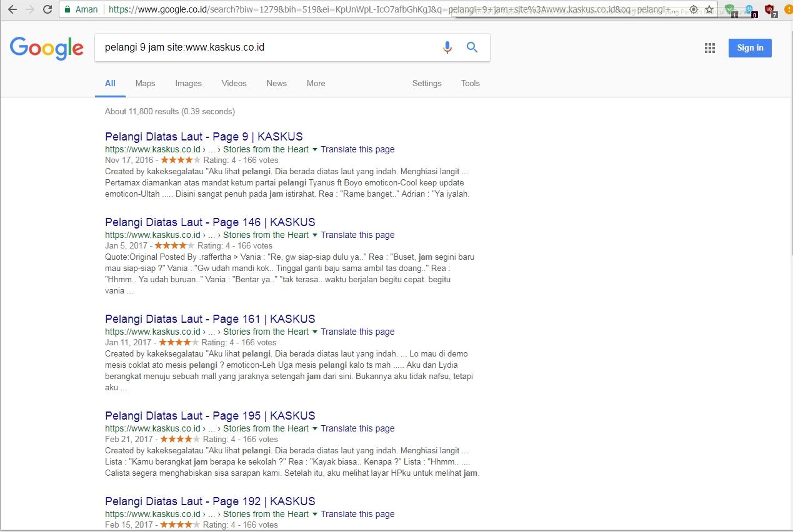Open the uBlock Origin extension icon
793x532 pixels.
pyautogui.click(x=770, y=10)
